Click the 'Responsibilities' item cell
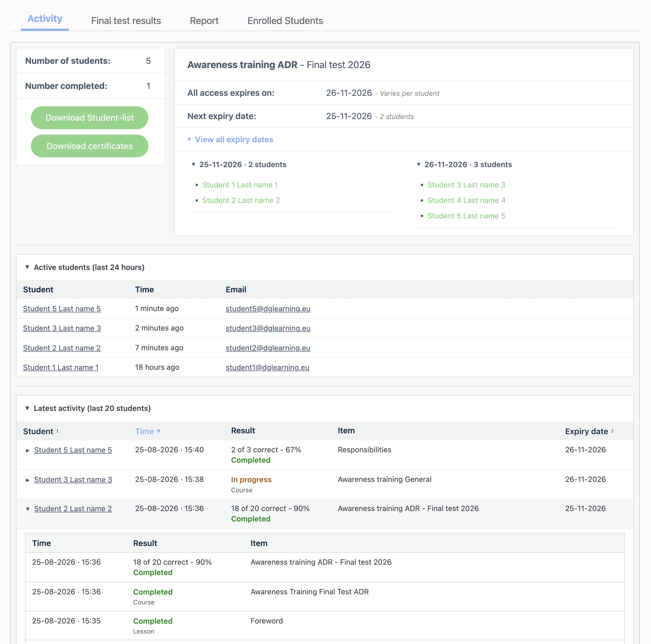 [x=365, y=450]
